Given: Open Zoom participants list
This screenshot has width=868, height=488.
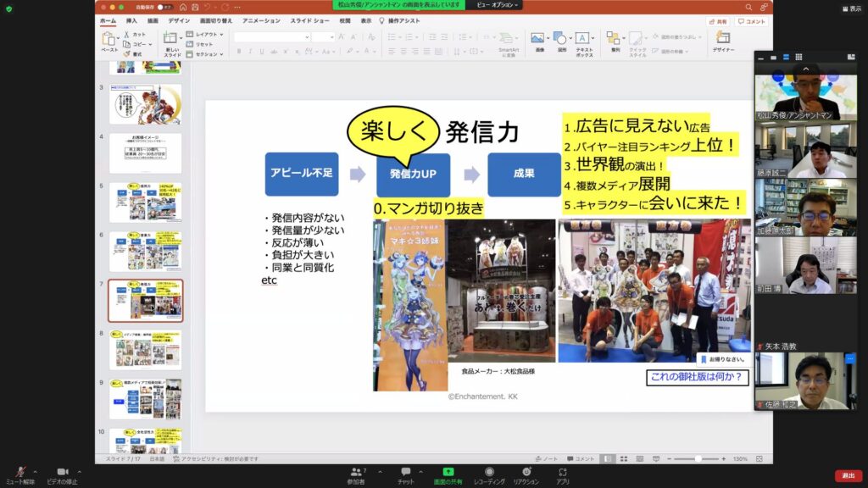Looking at the screenshot, I should coord(357,475).
